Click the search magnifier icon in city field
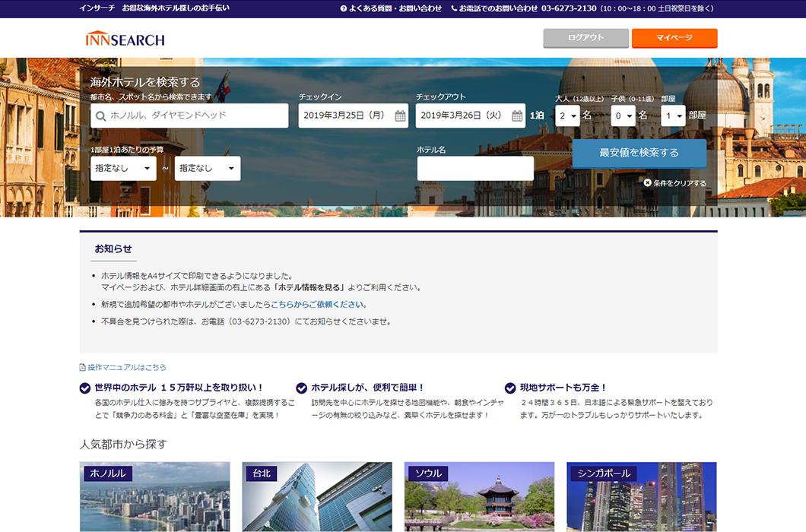Screen dimensions: 806x532 [x=100, y=116]
